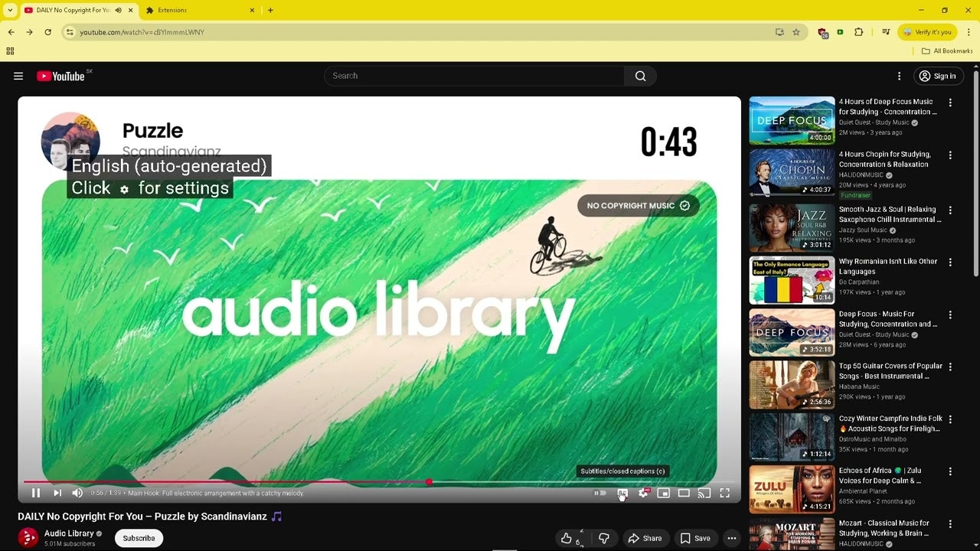
Task: Open the hamburger navigation menu
Action: pyautogui.click(x=18, y=76)
